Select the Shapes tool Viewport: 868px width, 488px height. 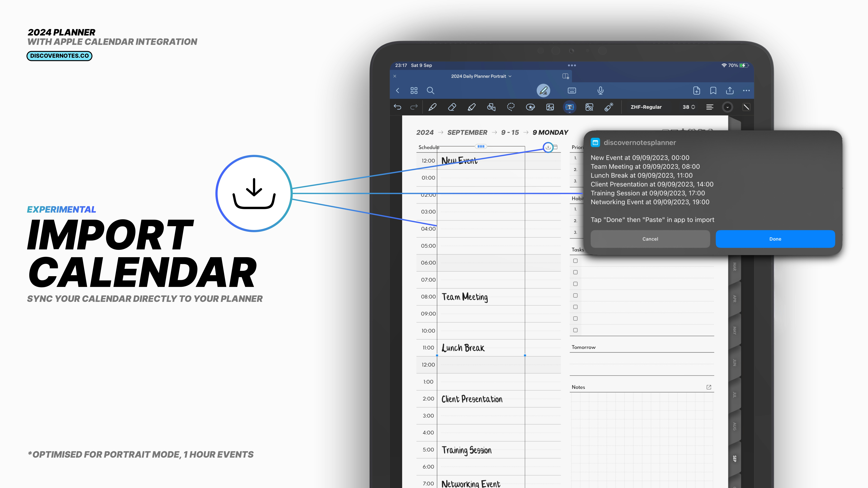[491, 107]
